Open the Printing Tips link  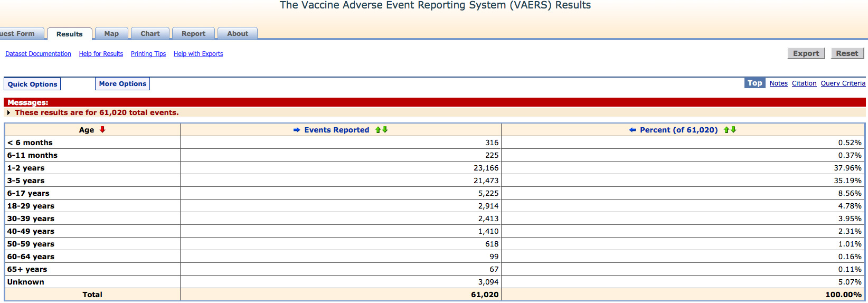(148, 54)
